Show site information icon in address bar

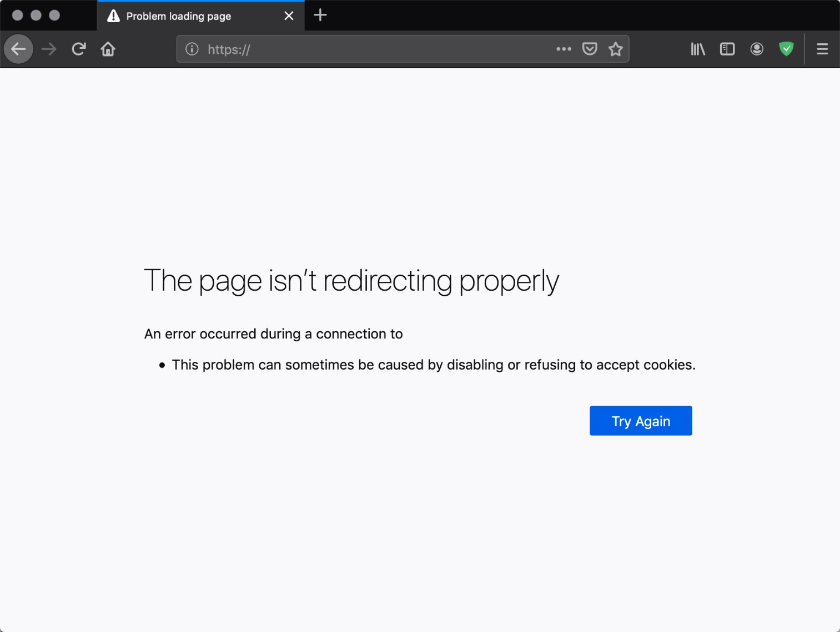192,49
